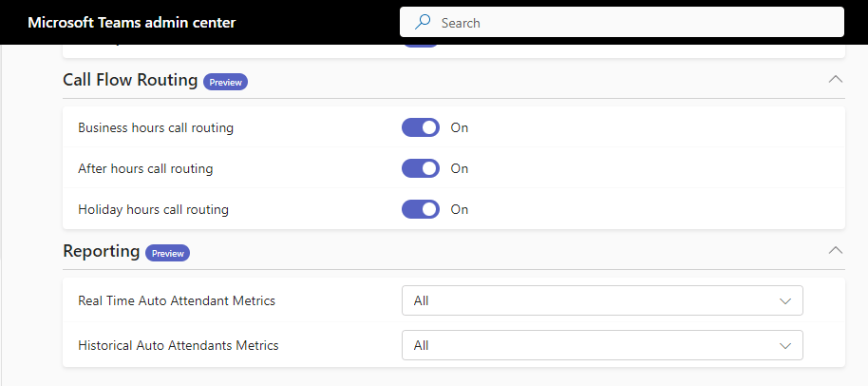
Task: Select the Holiday hours call routing label
Action: (153, 209)
